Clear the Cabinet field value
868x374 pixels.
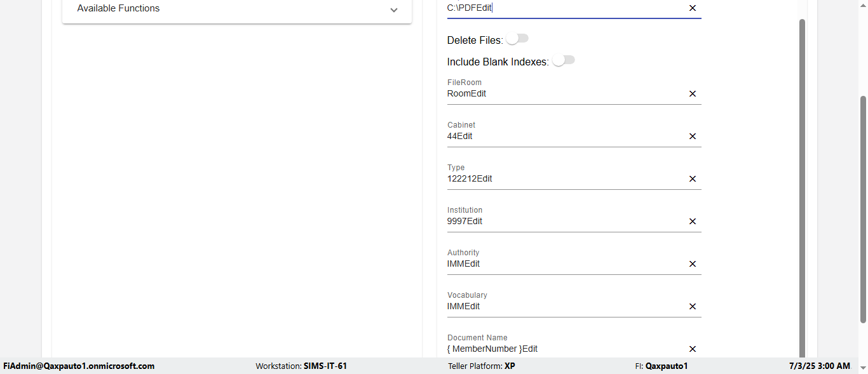point(693,137)
